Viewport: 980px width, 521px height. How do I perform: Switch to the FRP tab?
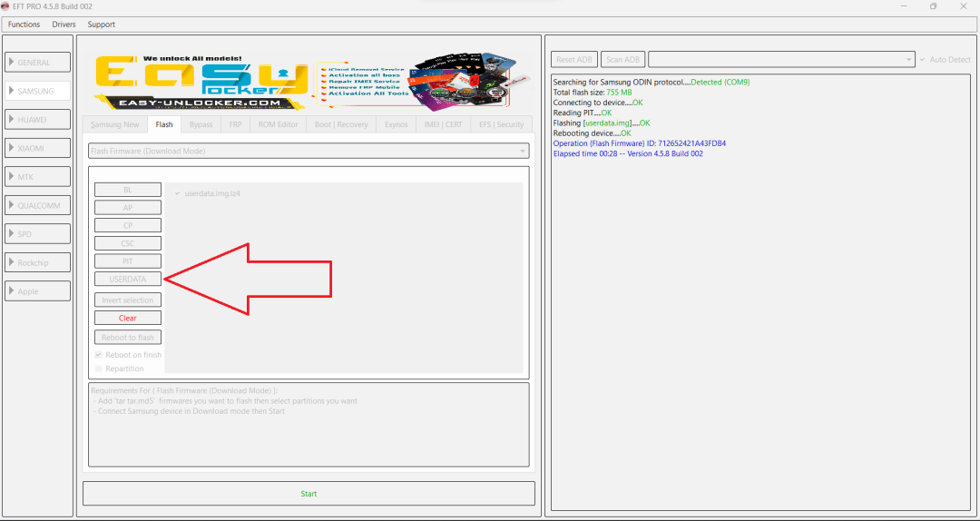click(x=235, y=124)
